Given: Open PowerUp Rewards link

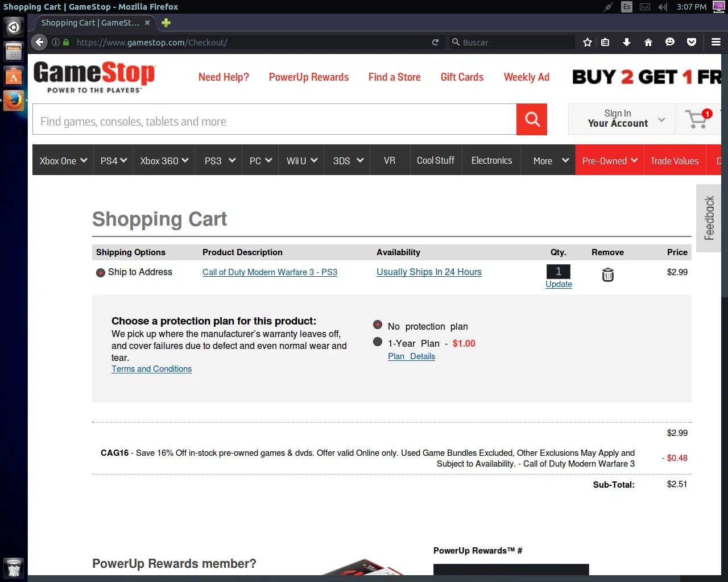Looking at the screenshot, I should coord(309,77).
